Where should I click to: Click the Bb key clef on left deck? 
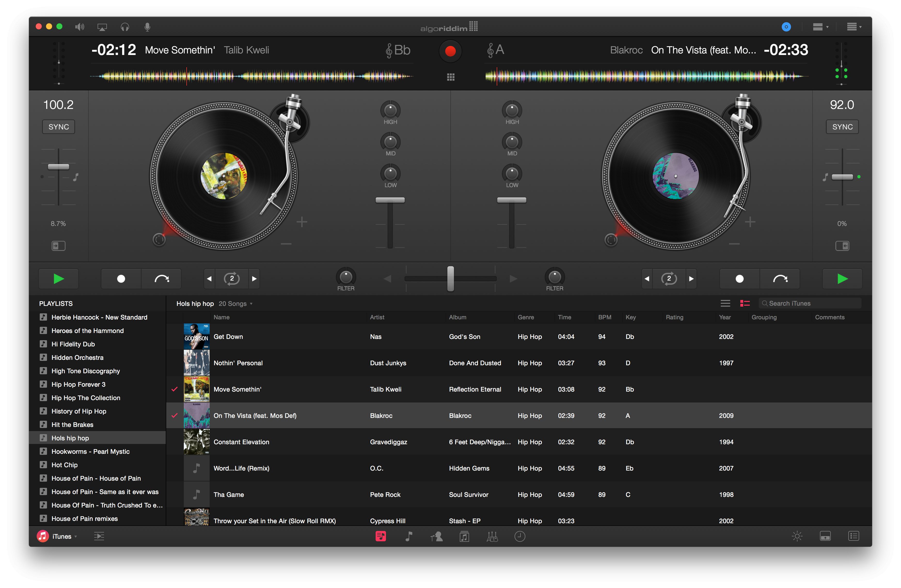click(x=398, y=50)
